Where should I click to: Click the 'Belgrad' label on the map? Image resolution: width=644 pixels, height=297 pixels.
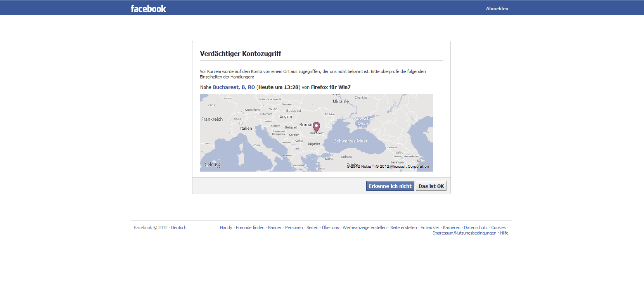coord(291,127)
